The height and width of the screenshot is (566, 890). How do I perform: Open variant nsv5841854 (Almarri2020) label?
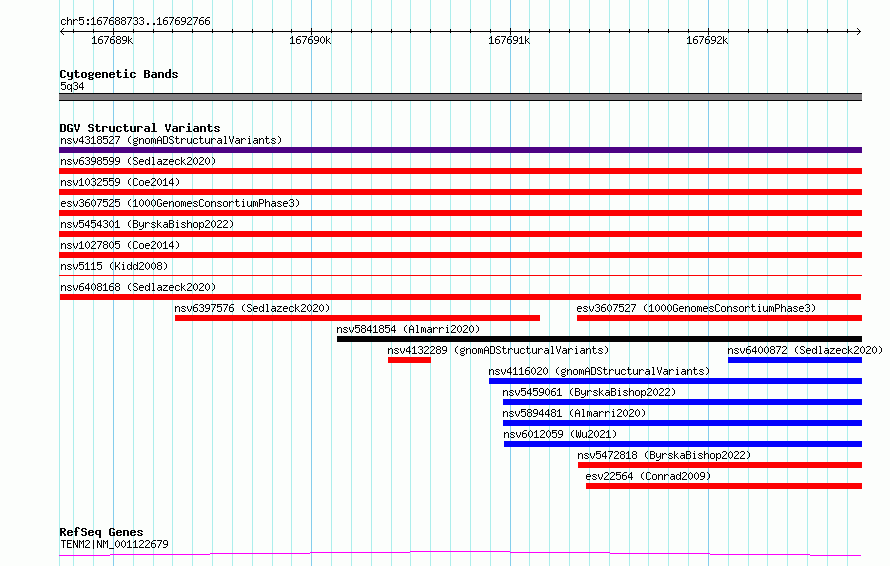[408, 329]
